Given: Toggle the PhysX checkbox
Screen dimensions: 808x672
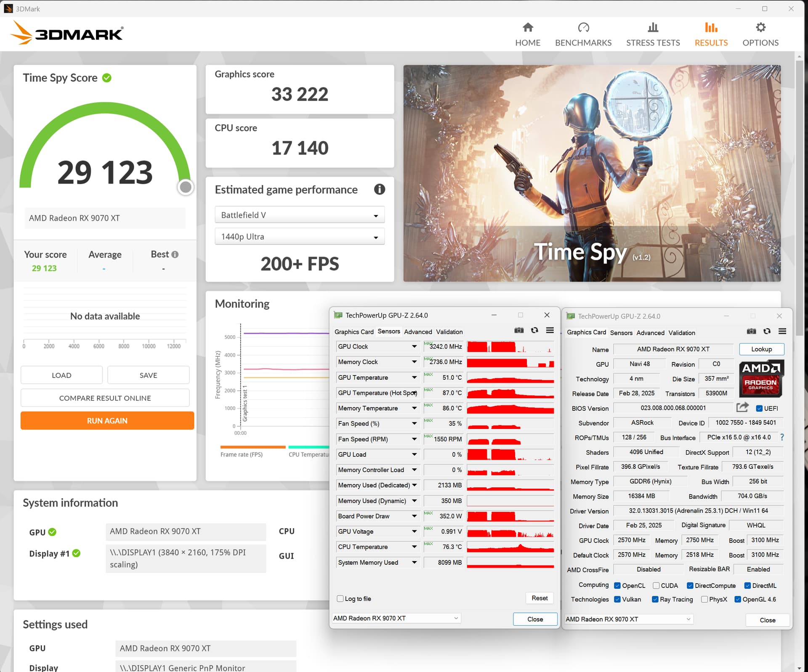Looking at the screenshot, I should pyautogui.click(x=704, y=599).
